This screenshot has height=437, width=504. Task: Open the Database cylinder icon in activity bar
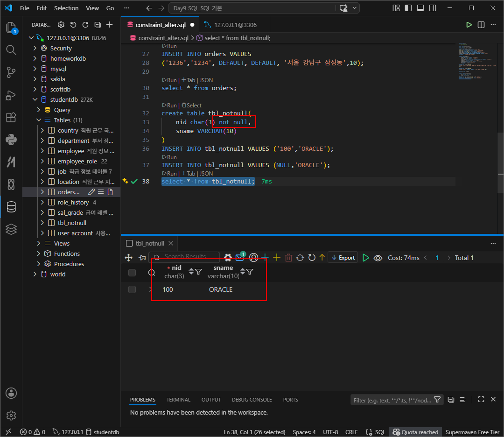coord(11,207)
